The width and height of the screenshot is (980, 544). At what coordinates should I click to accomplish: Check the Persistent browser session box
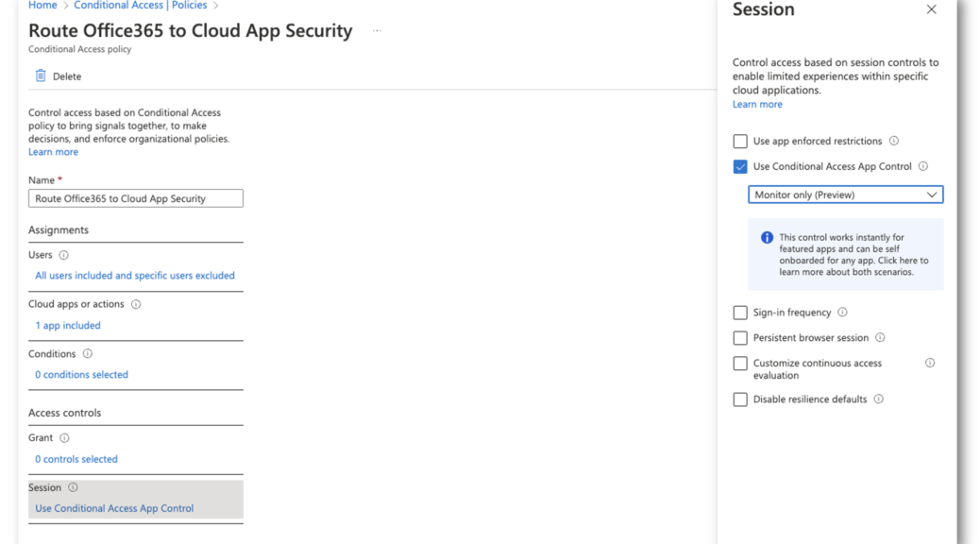(740, 338)
